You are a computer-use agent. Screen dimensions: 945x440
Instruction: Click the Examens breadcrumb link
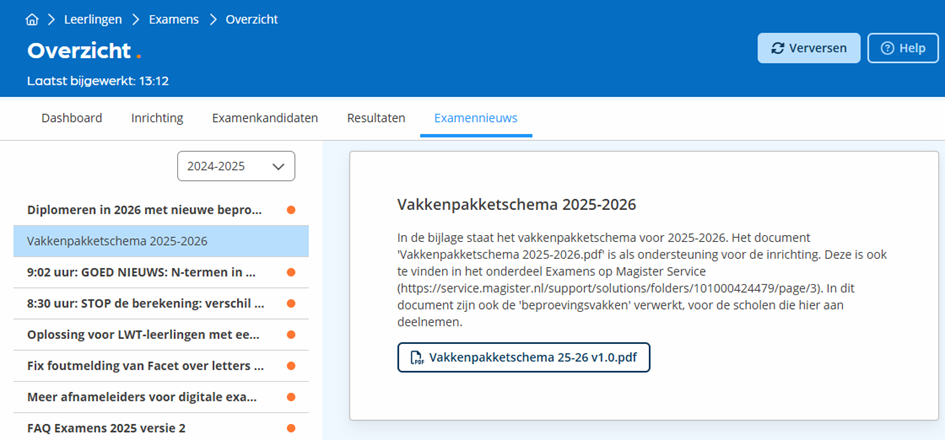[174, 19]
